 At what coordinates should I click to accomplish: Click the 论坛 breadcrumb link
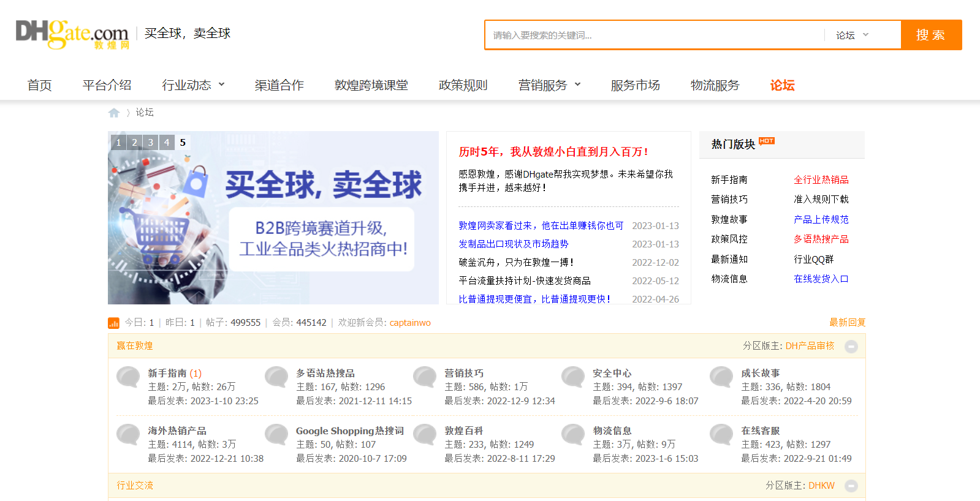[145, 112]
